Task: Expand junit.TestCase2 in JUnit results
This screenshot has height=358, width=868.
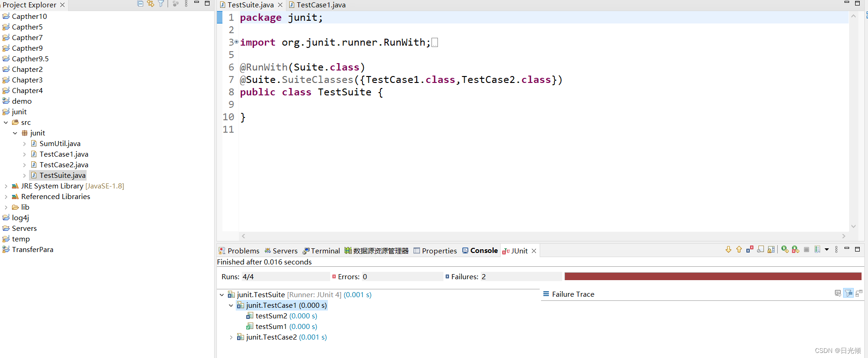Action: (231, 337)
